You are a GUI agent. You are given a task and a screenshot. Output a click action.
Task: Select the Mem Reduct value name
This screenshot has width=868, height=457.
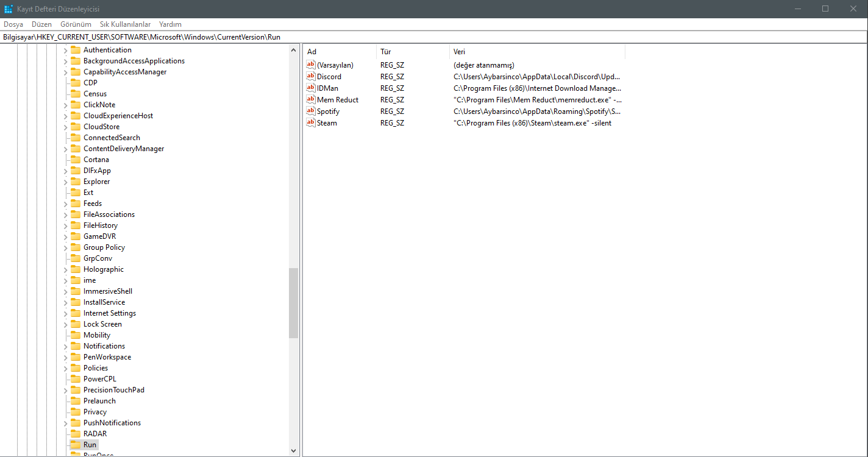[338, 100]
